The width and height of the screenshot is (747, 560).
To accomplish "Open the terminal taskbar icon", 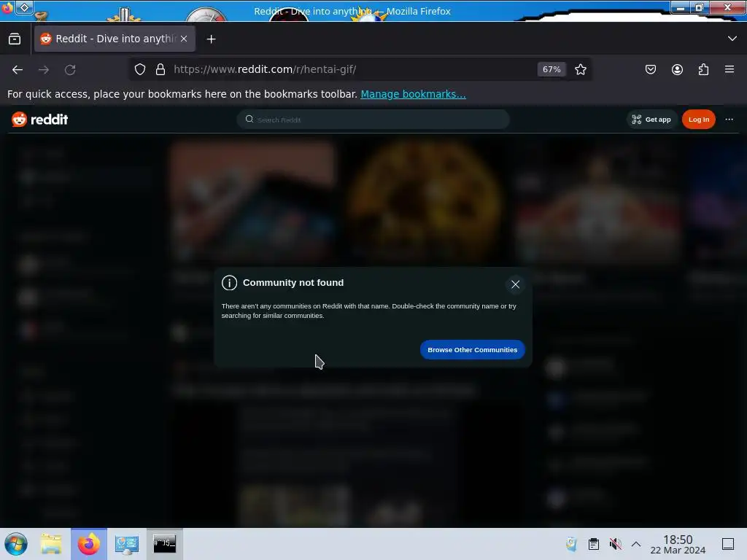I will (164, 543).
